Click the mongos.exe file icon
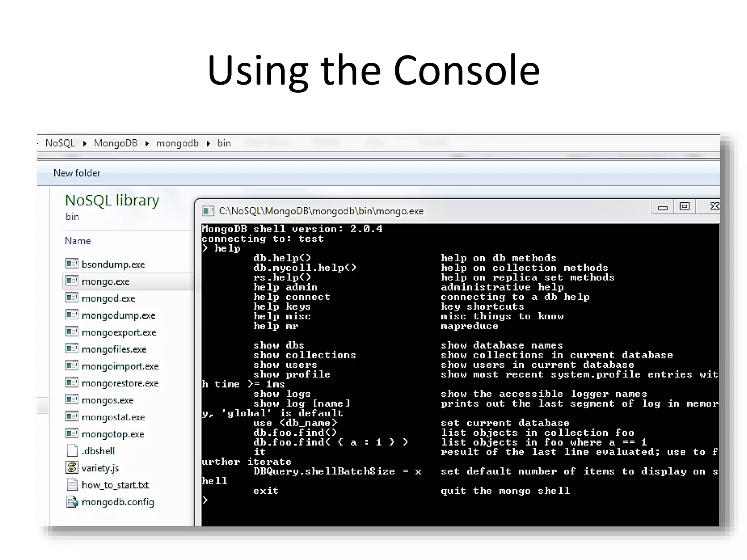This screenshot has height=560, width=747. click(x=72, y=400)
